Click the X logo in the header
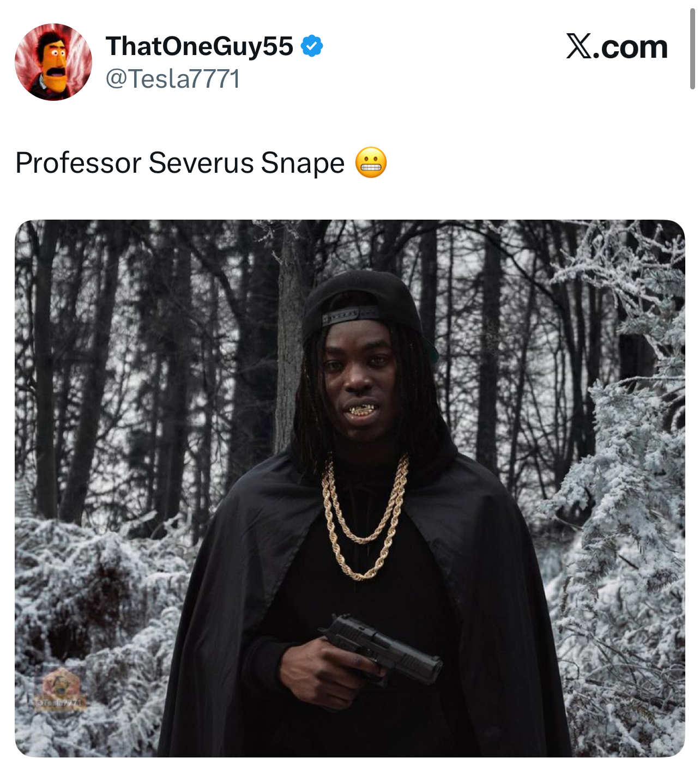700x776 pixels. [579, 46]
